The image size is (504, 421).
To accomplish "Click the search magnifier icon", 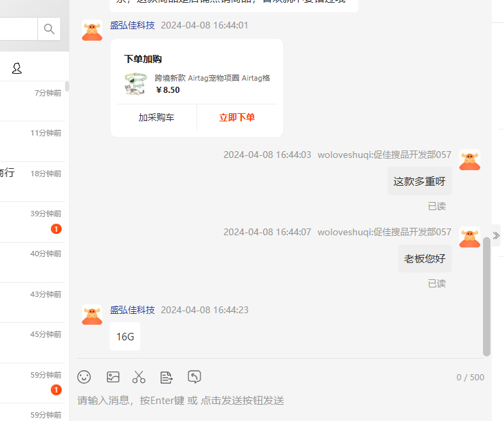I will tap(49, 29).
